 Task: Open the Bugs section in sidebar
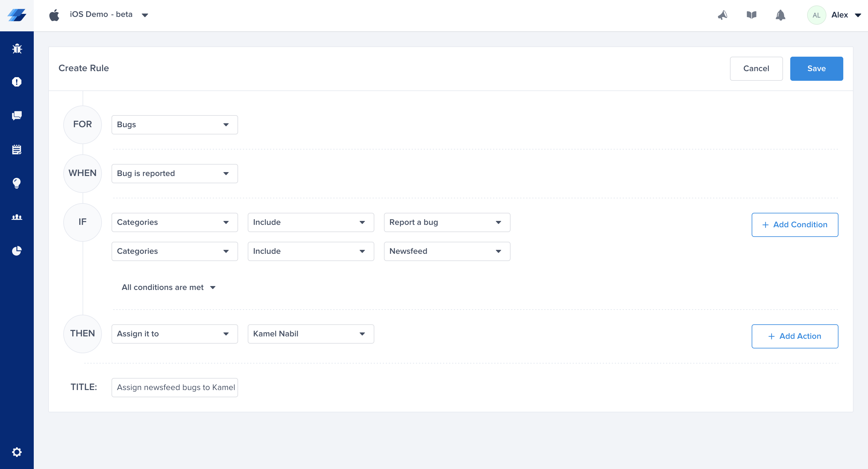click(x=17, y=49)
